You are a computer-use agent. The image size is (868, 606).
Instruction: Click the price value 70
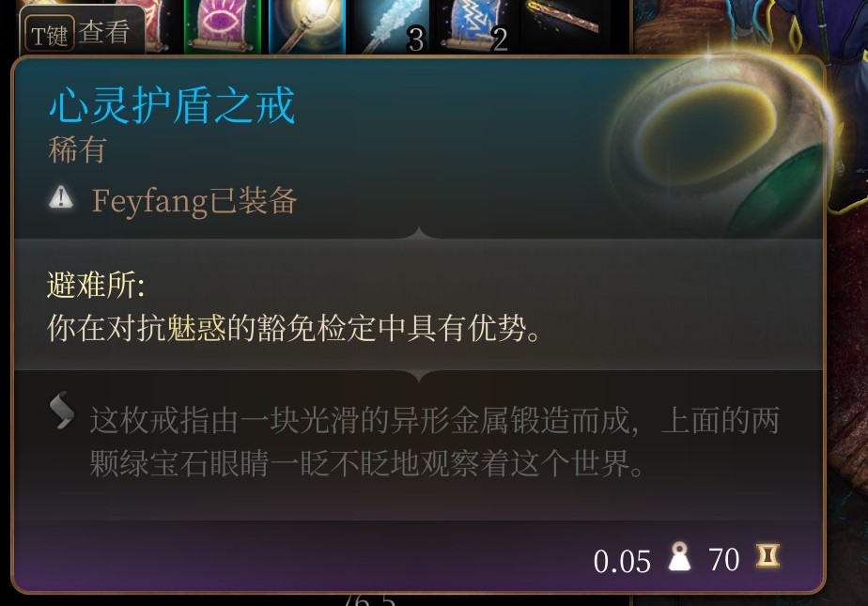click(x=724, y=560)
